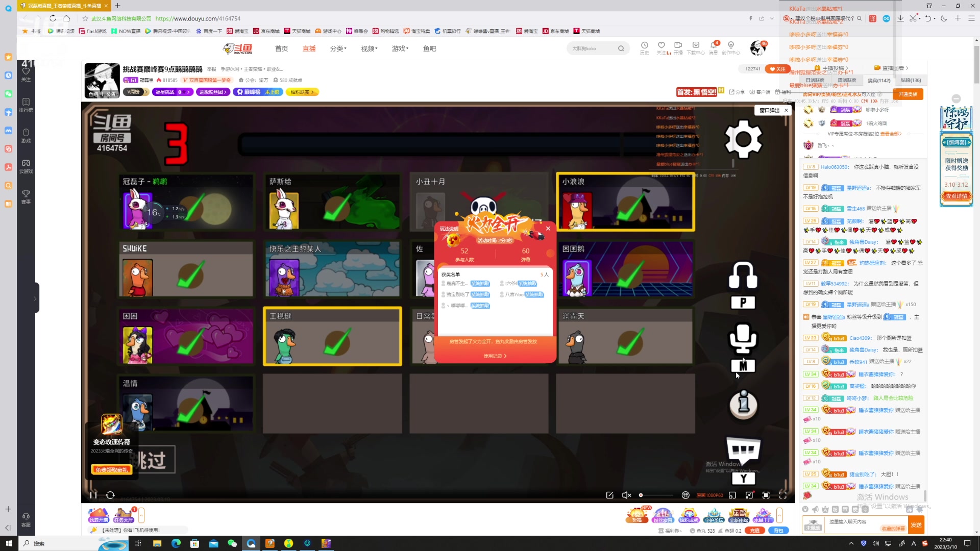Open the 巅峰榜 ranking badge
This screenshot has width=980, height=551.
coord(258,92)
